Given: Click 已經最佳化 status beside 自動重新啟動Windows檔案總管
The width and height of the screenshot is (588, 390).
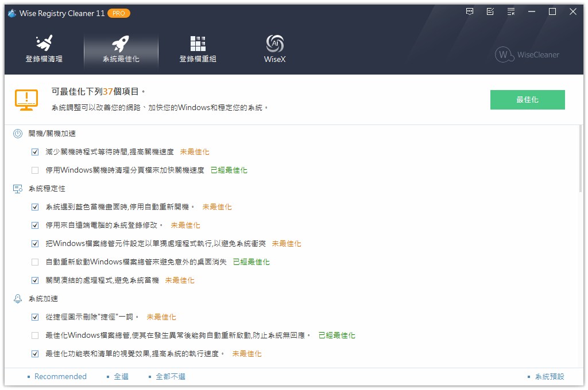Looking at the screenshot, I should (x=252, y=262).
